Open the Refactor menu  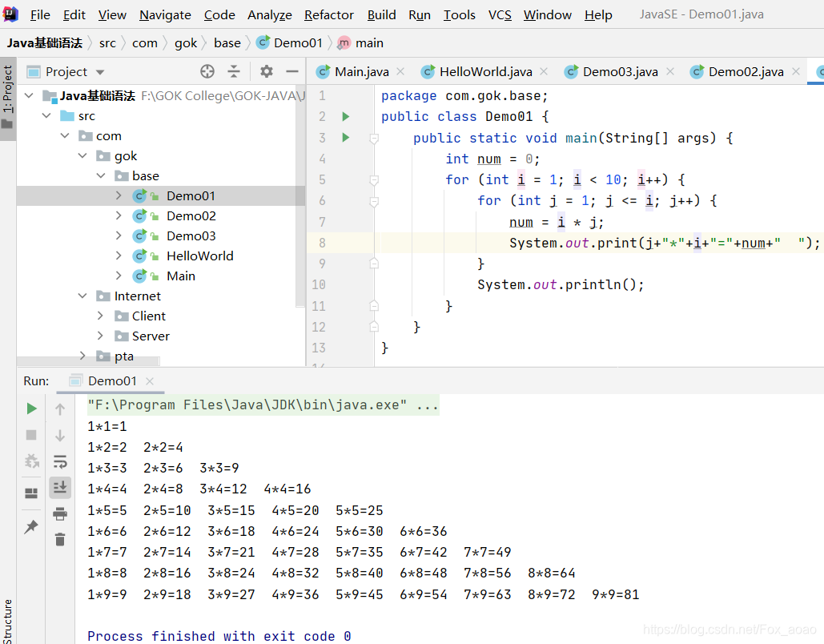tap(329, 14)
